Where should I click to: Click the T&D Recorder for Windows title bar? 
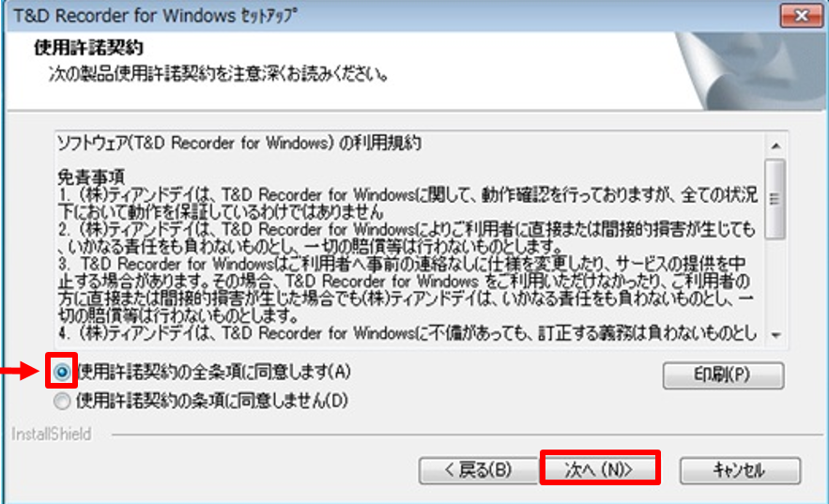click(x=391, y=16)
